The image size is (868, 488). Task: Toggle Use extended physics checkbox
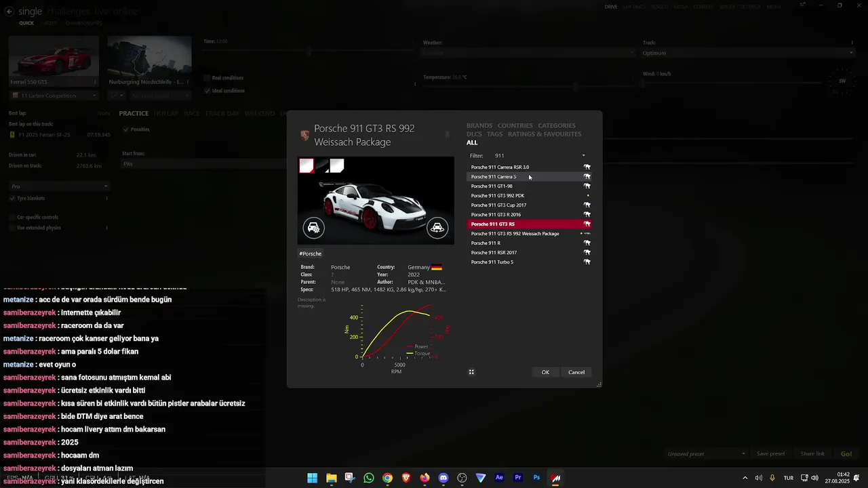(x=12, y=228)
